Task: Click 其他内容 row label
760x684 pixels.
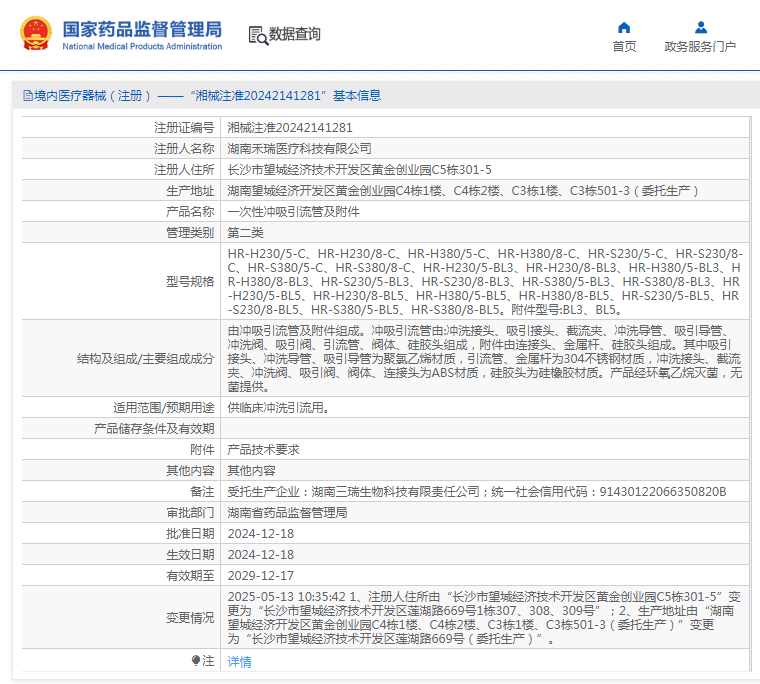Action: pyautogui.click(x=190, y=471)
